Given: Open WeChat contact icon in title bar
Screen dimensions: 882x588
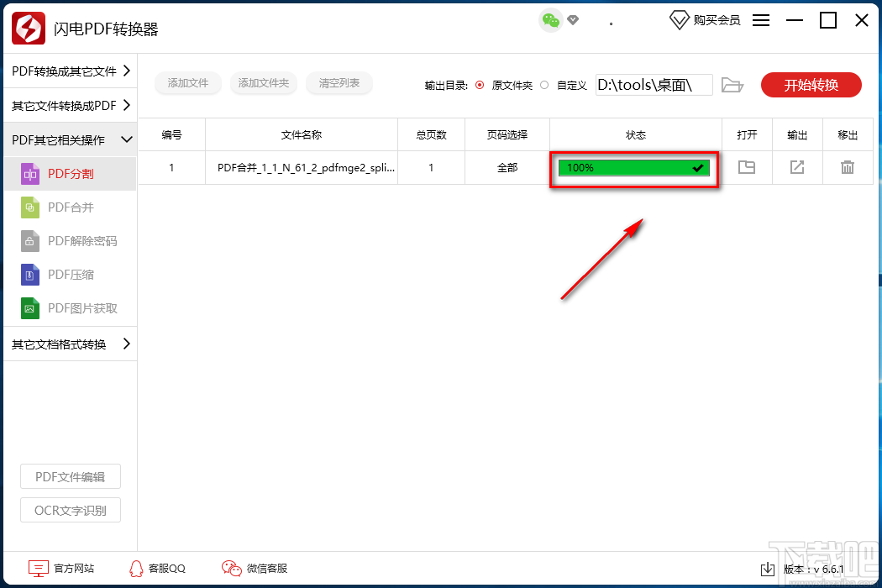Looking at the screenshot, I should [551, 18].
